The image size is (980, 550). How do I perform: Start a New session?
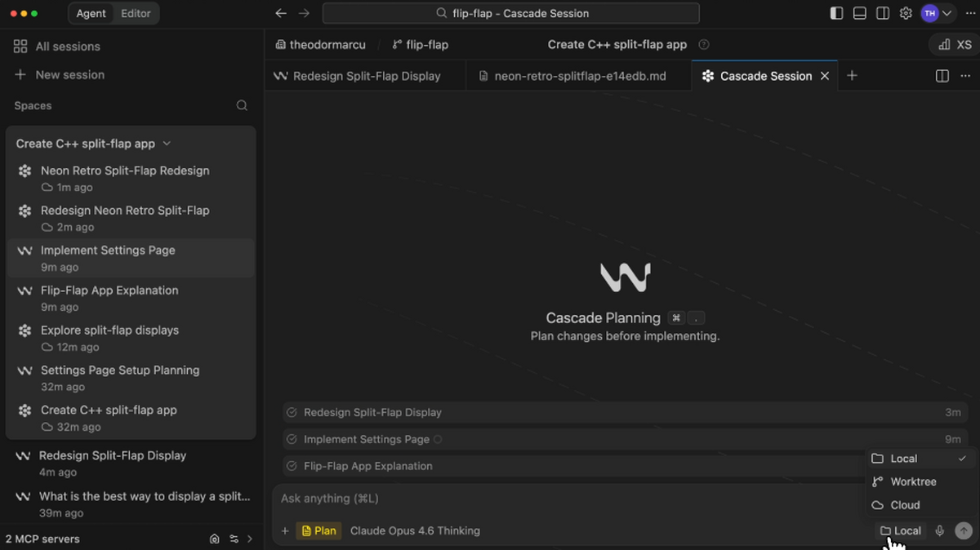coord(59,74)
